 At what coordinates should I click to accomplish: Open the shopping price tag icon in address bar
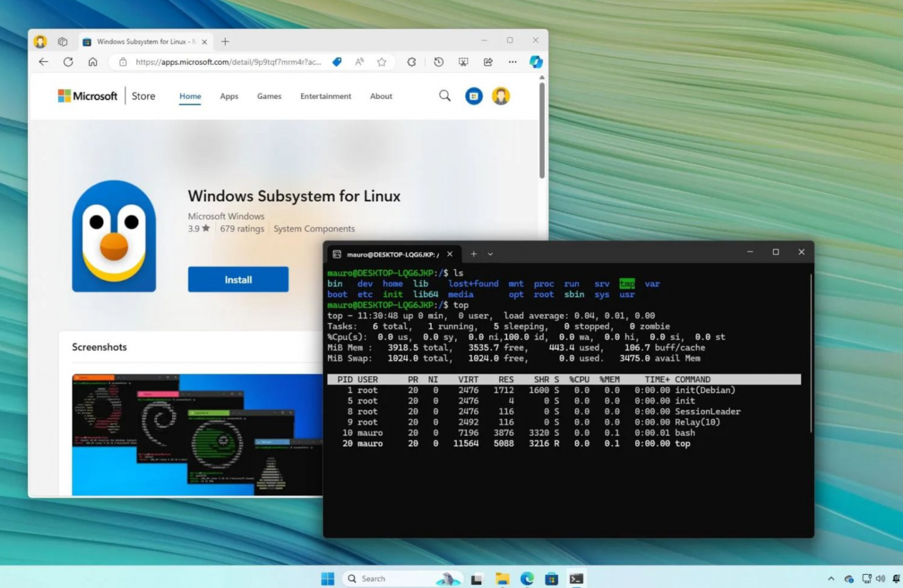[337, 62]
